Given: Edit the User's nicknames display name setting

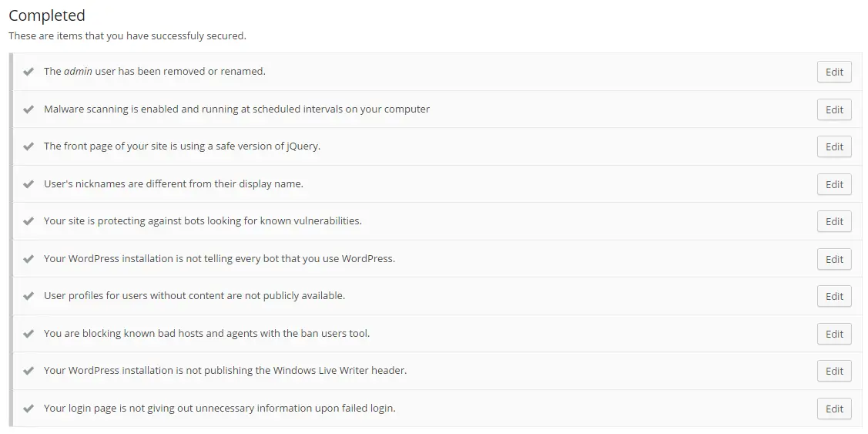Looking at the screenshot, I should click(x=834, y=184).
